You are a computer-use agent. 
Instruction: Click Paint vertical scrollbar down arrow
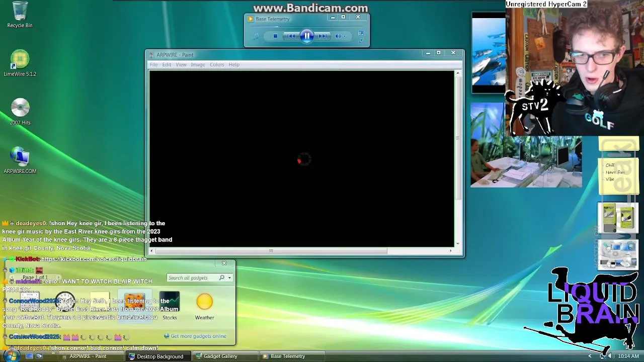point(457,243)
